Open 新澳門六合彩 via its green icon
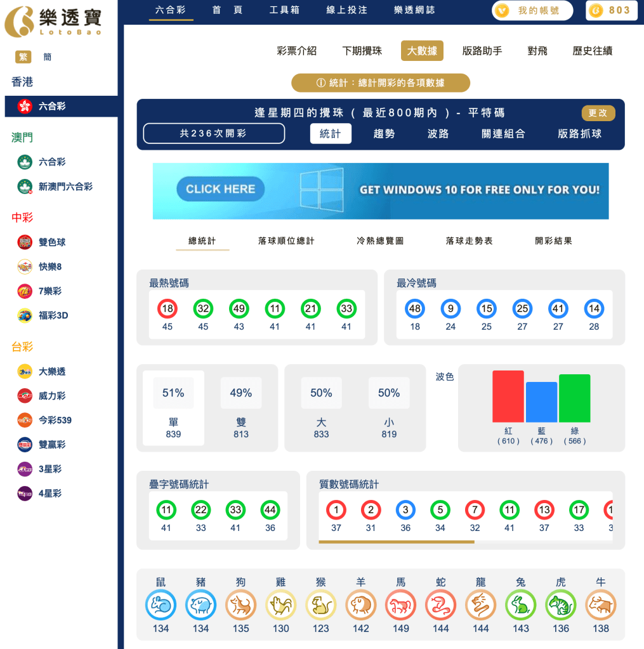Image resolution: width=644 pixels, height=649 pixels. [x=24, y=187]
